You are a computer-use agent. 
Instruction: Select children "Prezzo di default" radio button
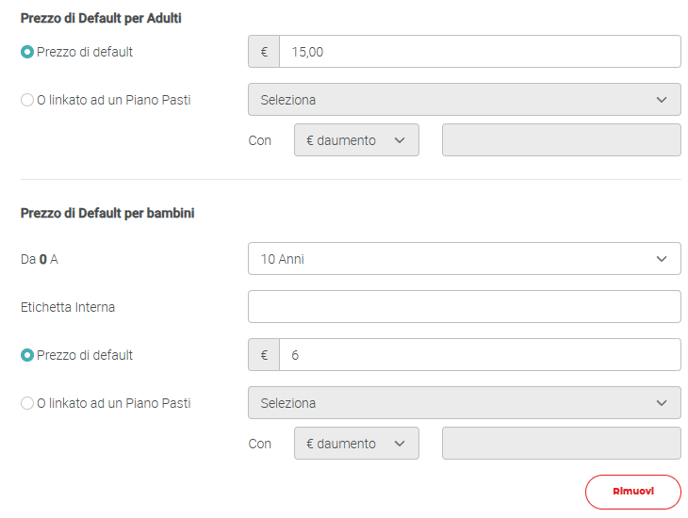(27, 355)
